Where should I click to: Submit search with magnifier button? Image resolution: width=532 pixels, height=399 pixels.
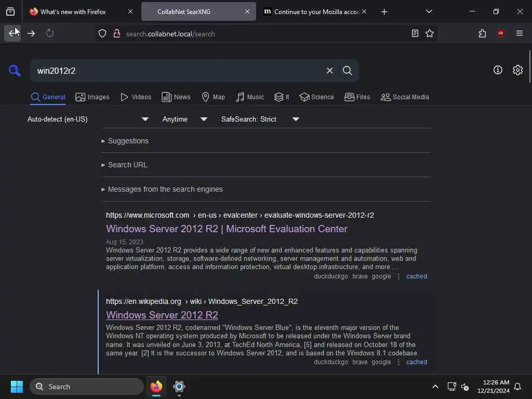point(347,71)
